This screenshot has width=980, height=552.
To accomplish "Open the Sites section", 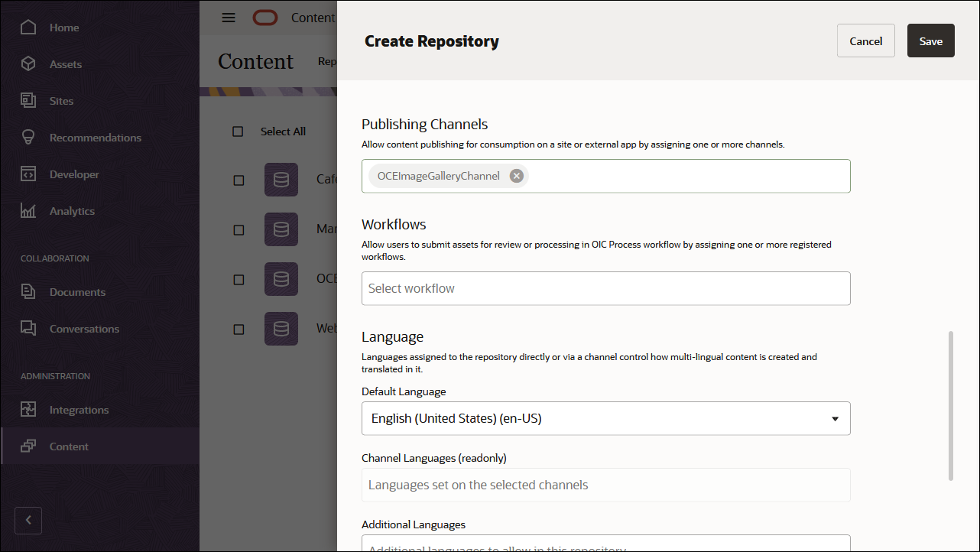I will point(60,100).
